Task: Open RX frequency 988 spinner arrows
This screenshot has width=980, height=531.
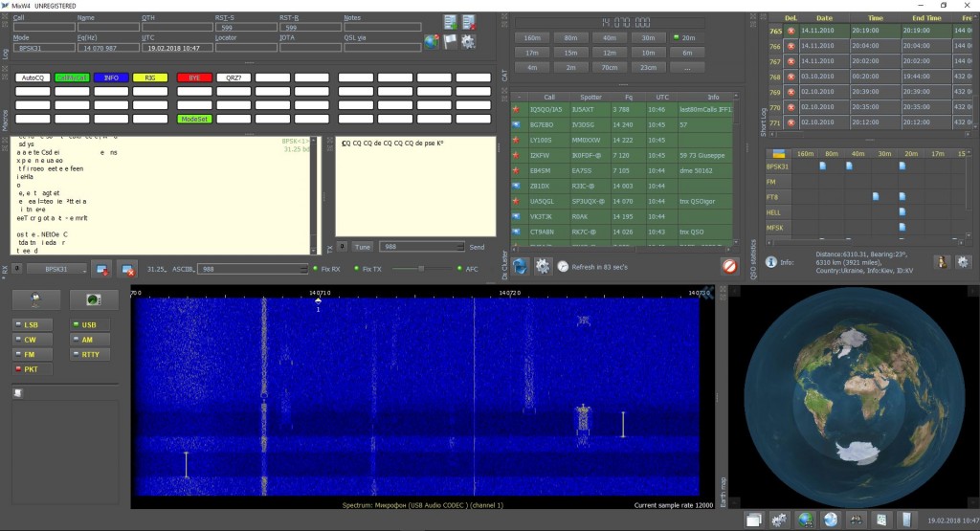Action: (x=303, y=269)
